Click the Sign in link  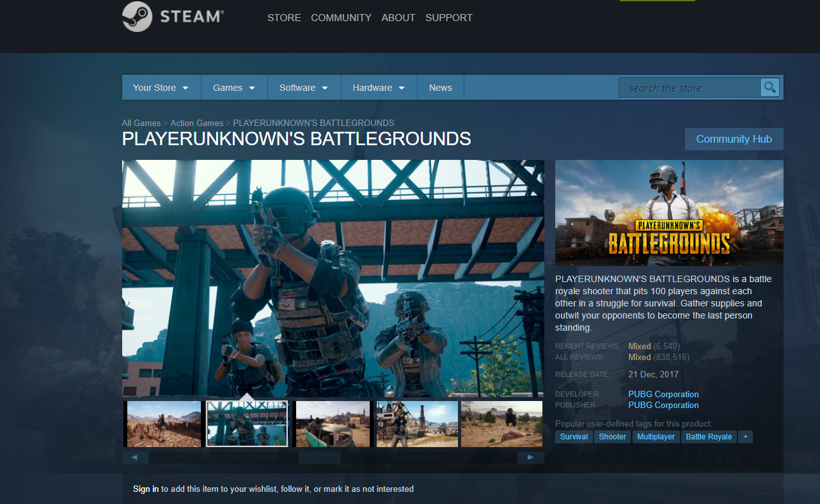pyautogui.click(x=145, y=489)
